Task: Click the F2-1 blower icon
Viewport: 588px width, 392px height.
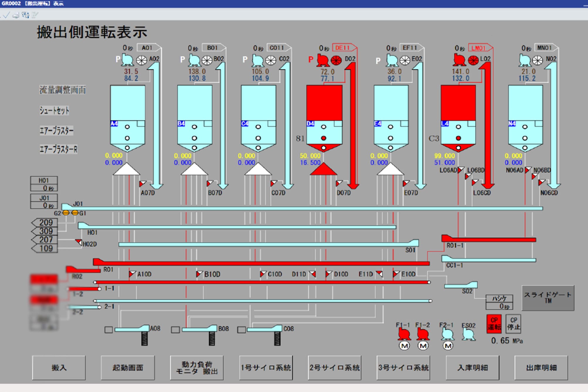Action: coord(447,334)
